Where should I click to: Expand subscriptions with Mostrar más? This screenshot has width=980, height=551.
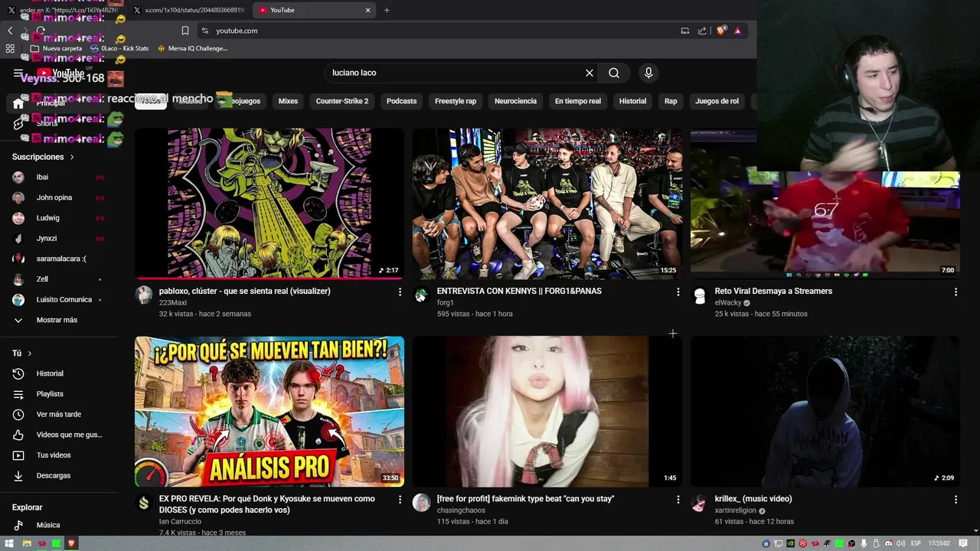57,320
